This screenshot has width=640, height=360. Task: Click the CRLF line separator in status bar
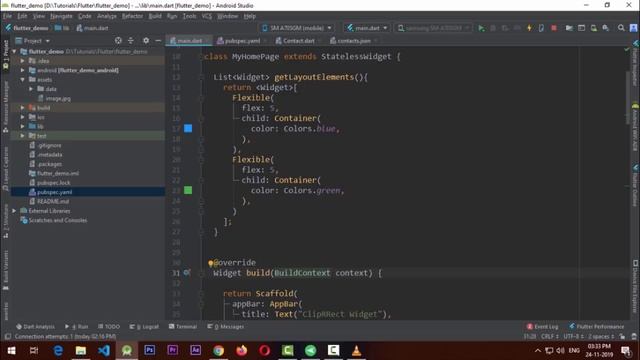[x=549, y=337]
